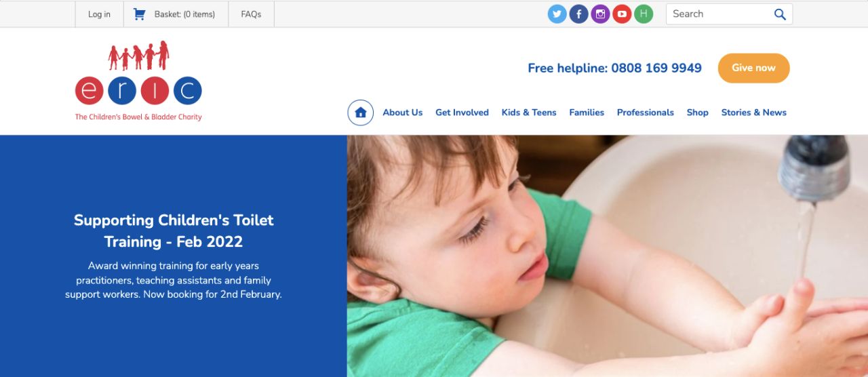Visit the Instagram profile icon
This screenshot has width=868, height=377.
600,14
